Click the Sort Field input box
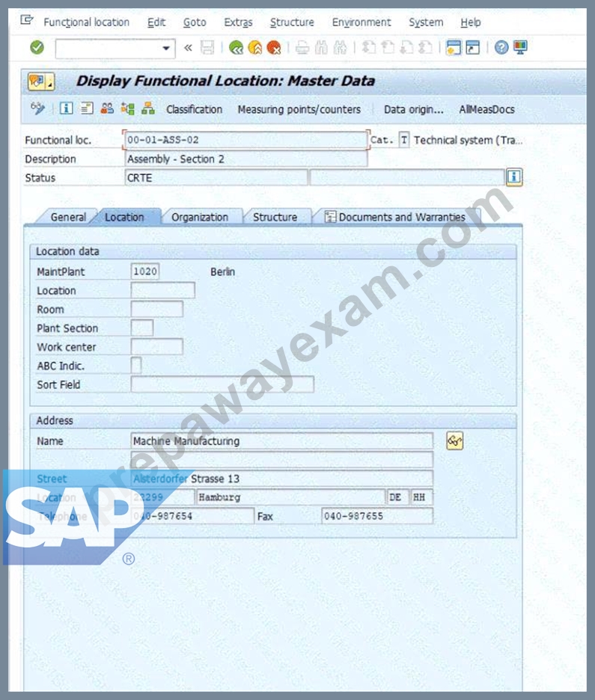Image resolution: width=595 pixels, height=700 pixels. tap(222, 384)
